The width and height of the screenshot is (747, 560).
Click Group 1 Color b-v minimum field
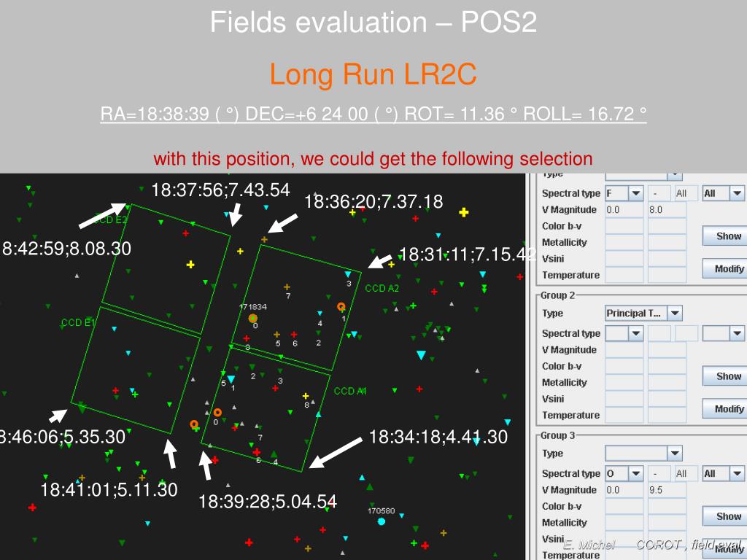[624, 226]
